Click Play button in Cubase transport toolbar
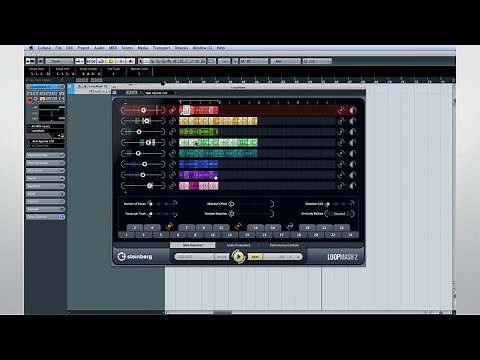This screenshot has width=480, height=360. [x=121, y=61]
